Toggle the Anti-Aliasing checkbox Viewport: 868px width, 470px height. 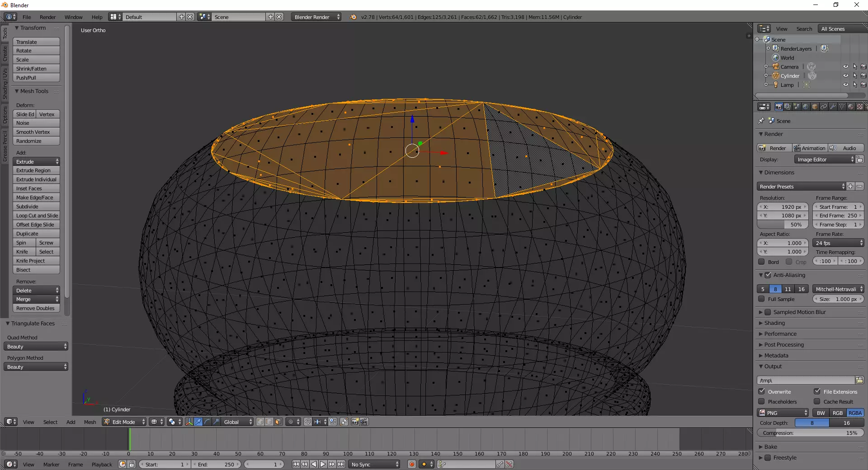768,275
